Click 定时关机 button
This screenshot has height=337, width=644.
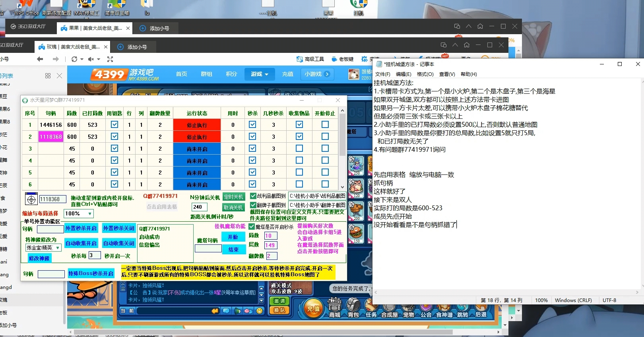[x=233, y=197]
